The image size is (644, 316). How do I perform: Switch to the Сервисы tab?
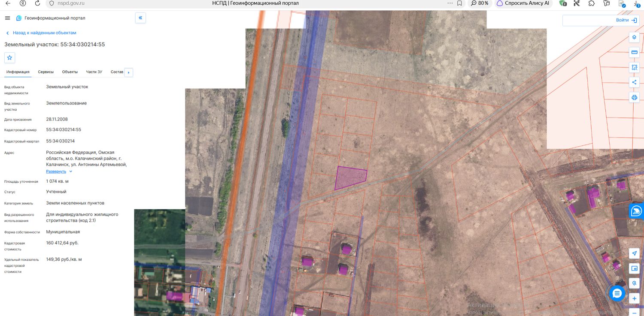pyautogui.click(x=46, y=72)
